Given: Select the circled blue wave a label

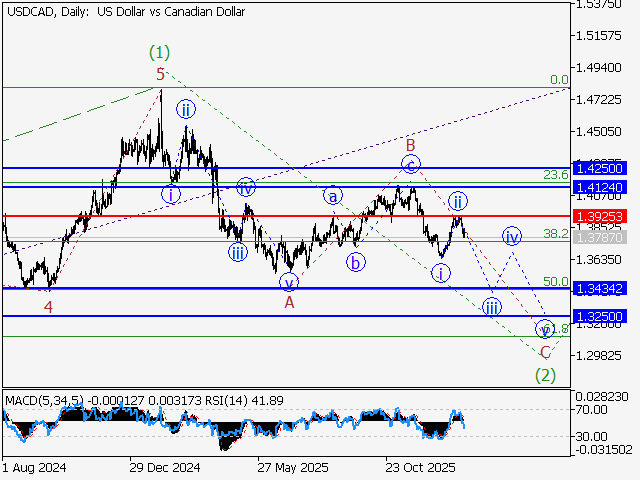Looking at the screenshot, I should point(333,196).
